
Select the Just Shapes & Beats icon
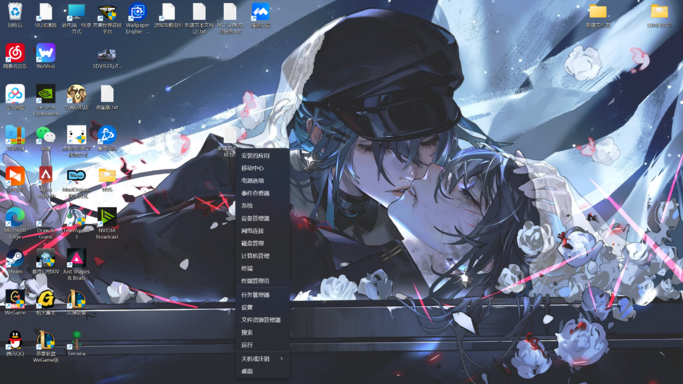click(76, 264)
